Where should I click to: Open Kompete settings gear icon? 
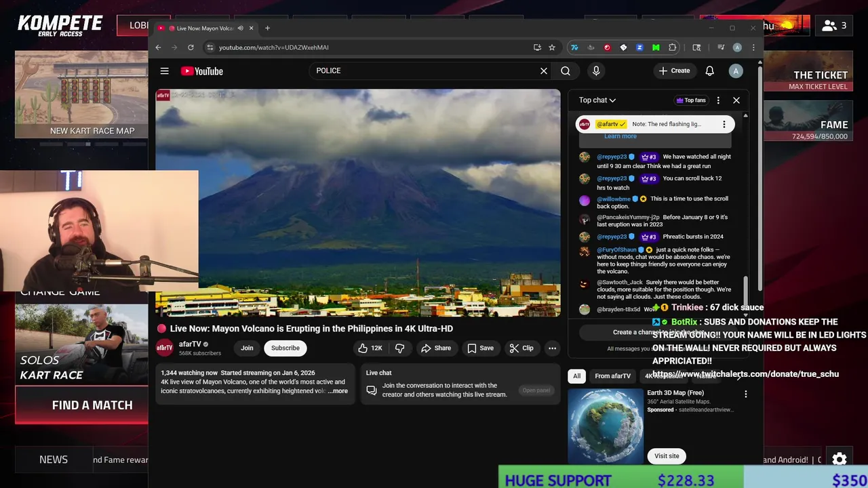(x=840, y=459)
